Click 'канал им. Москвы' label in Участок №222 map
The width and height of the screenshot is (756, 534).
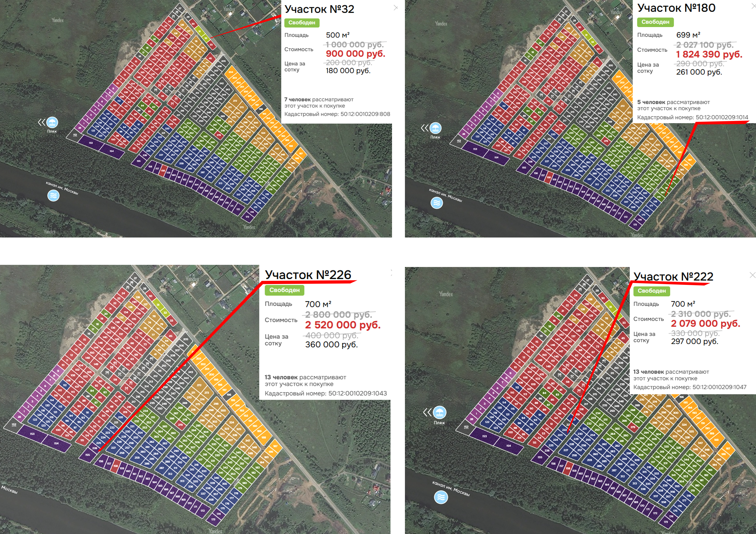point(451,488)
